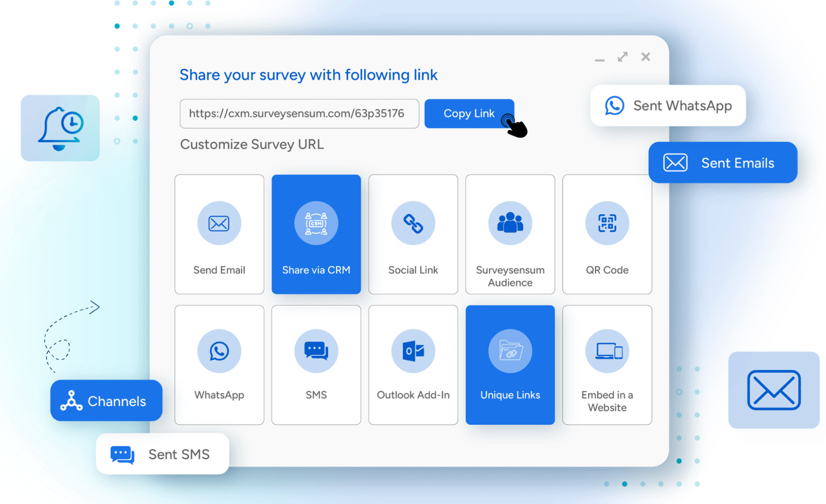Click the SMS chat bubble icon
The image size is (826, 504).
click(316, 351)
